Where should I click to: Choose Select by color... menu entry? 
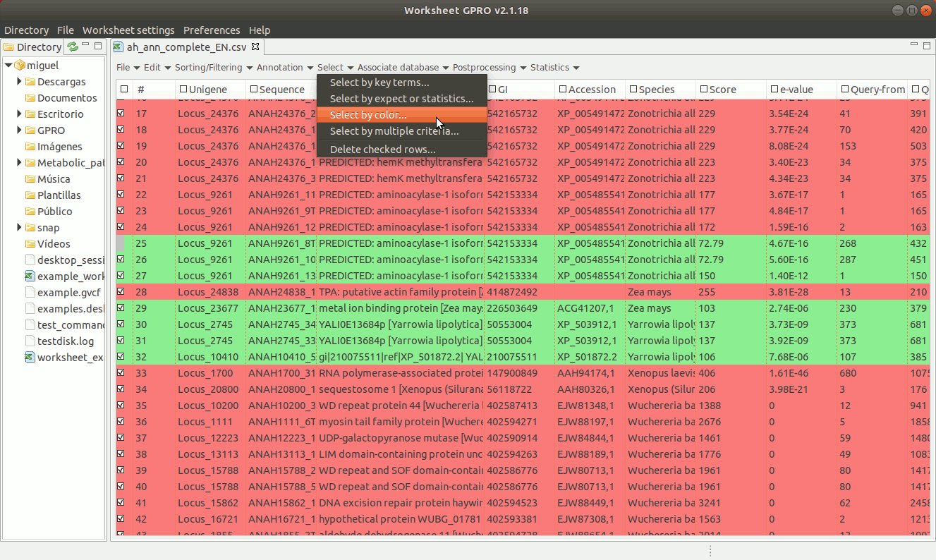368,115
